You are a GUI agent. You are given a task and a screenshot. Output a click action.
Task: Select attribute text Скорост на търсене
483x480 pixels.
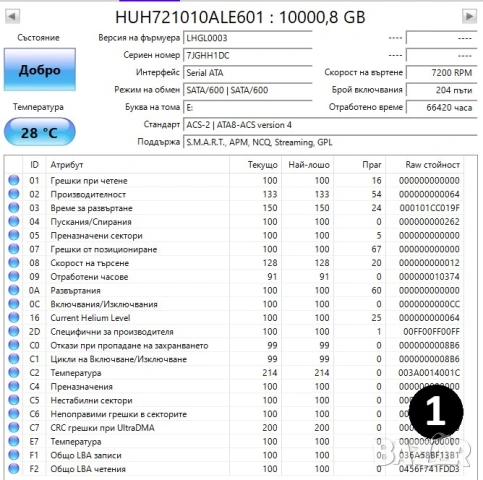click(x=89, y=263)
